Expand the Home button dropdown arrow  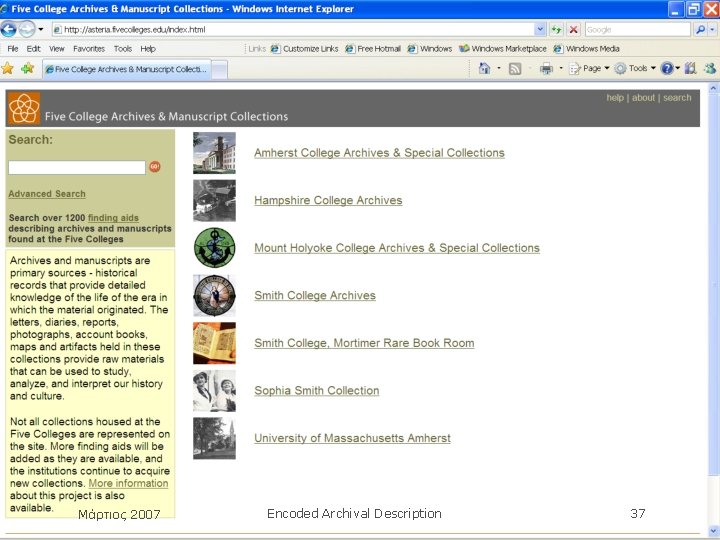[499, 69]
